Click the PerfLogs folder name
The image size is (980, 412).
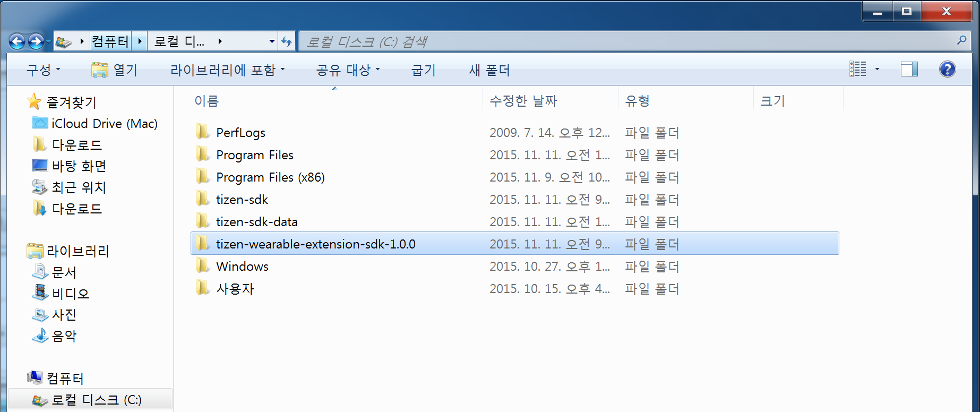point(240,133)
